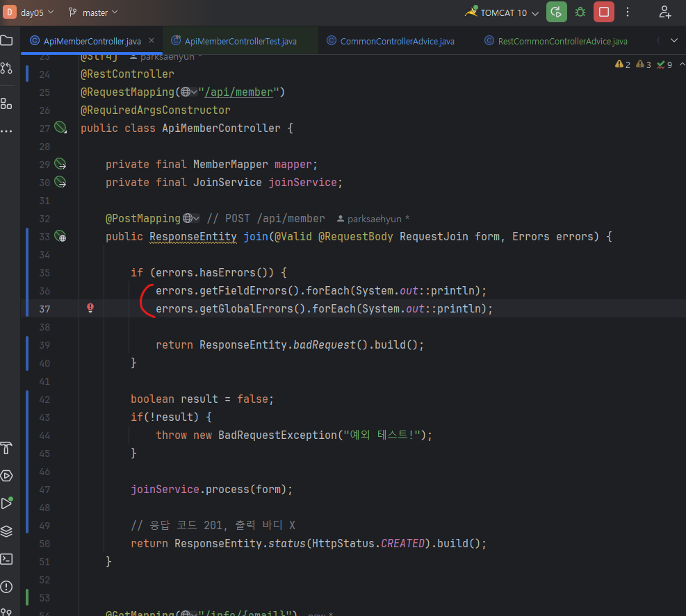Switch to ApiMemberControllerTest.java tab

(240, 41)
